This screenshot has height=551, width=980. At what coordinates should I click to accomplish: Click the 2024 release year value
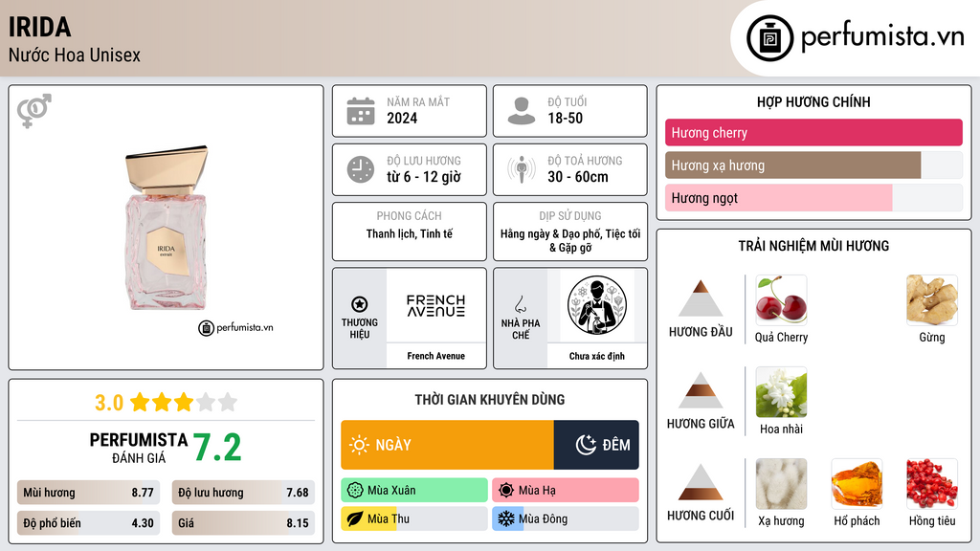[402, 118]
